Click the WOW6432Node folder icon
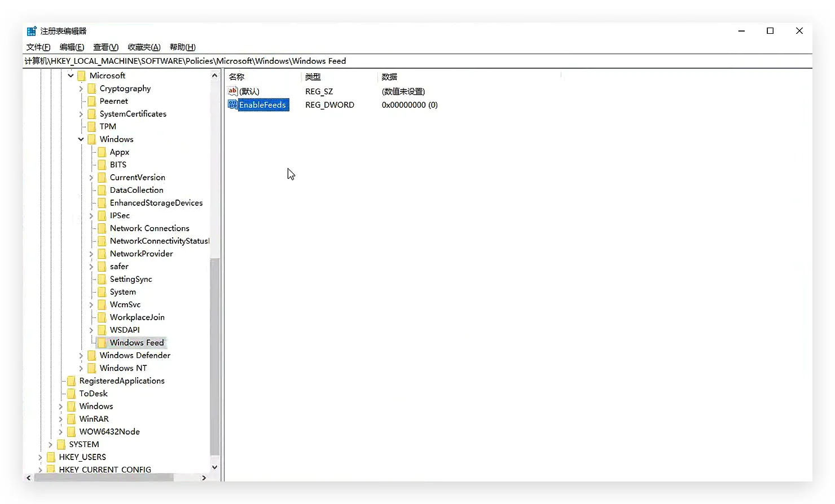835x504 pixels. (x=71, y=432)
